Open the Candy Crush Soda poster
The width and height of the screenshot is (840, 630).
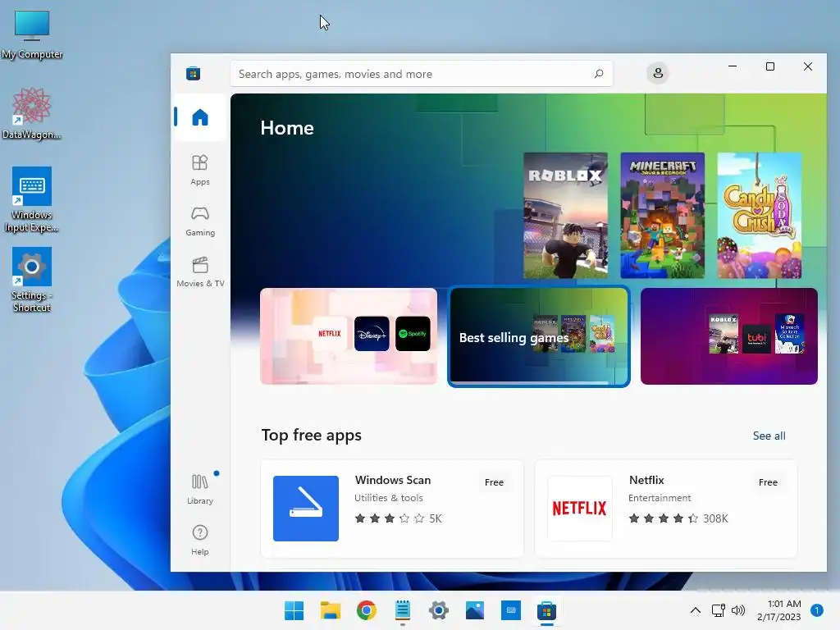(759, 216)
